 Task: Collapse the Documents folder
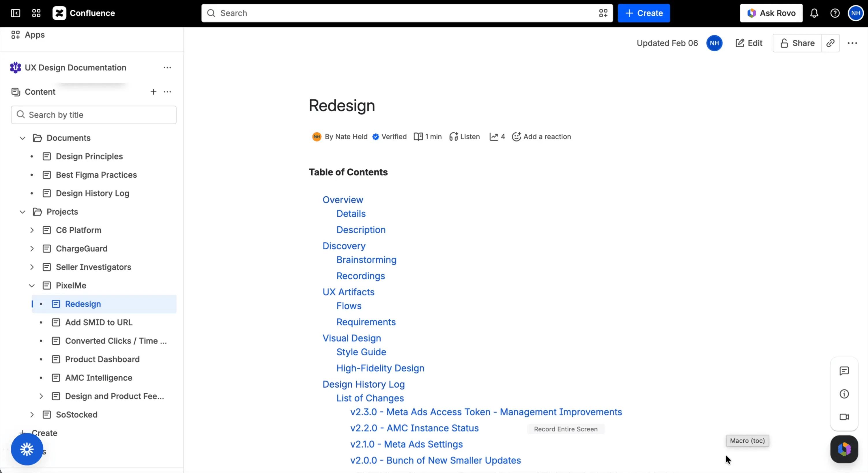pos(23,138)
